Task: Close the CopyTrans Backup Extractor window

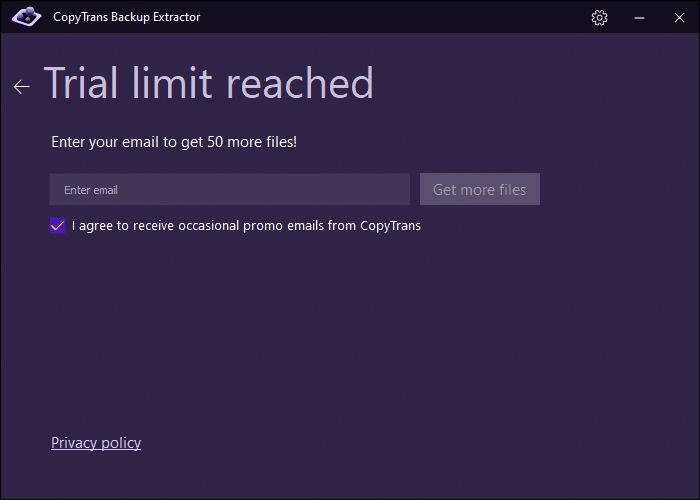Action: pos(679,17)
